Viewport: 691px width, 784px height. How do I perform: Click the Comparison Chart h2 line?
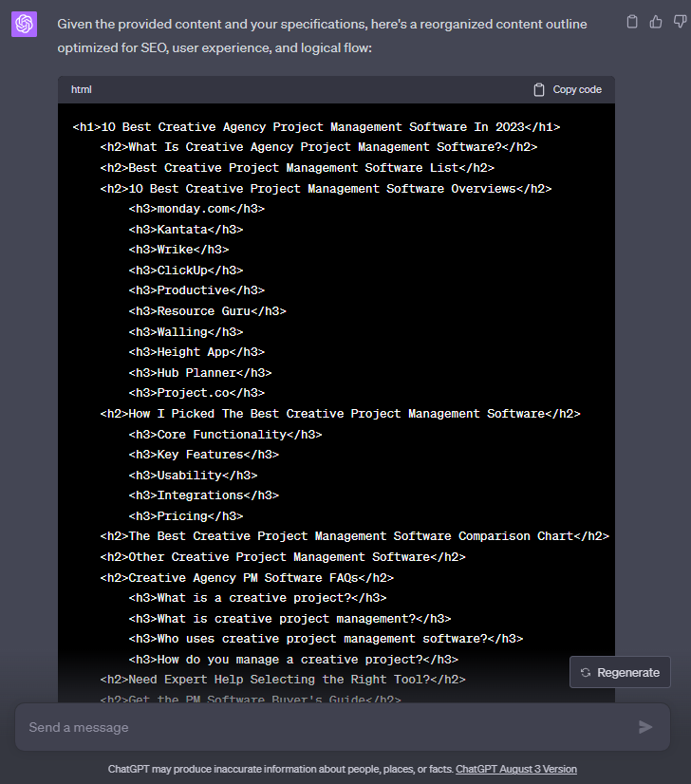pyautogui.click(x=354, y=536)
